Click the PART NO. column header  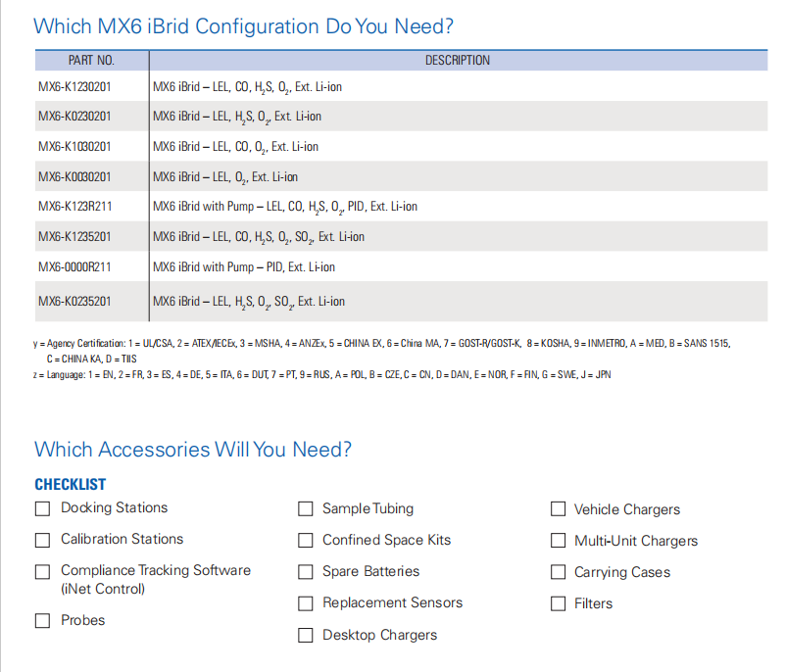click(91, 61)
